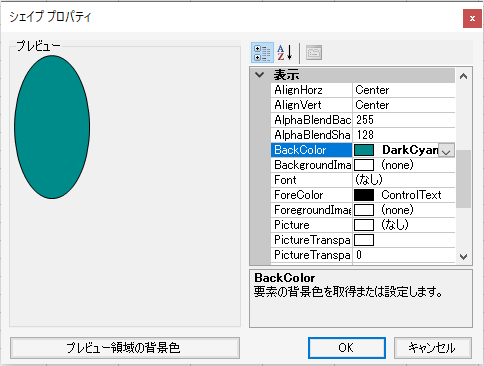The height and width of the screenshot is (366, 484).
Task: Click the Font (なし) value
Action: pos(369,180)
